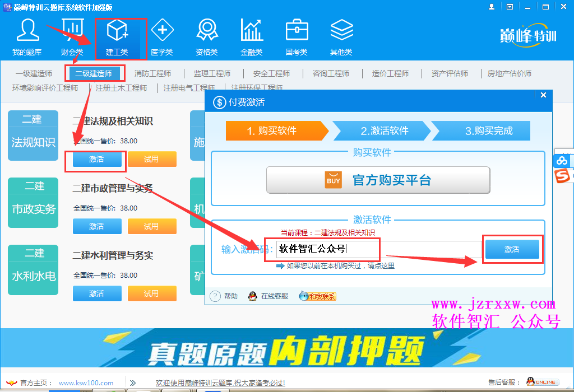
Task: Click the 激活 button in the dialog
Action: 512,249
